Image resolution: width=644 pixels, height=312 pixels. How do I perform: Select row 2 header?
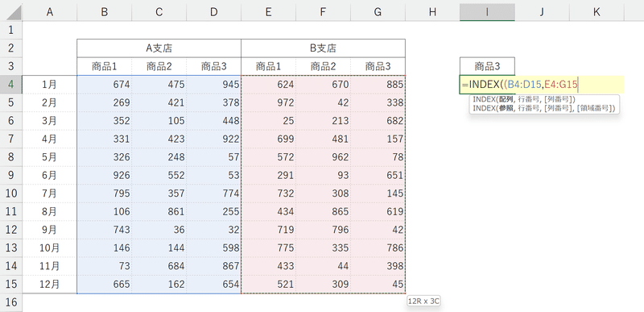tap(11, 48)
